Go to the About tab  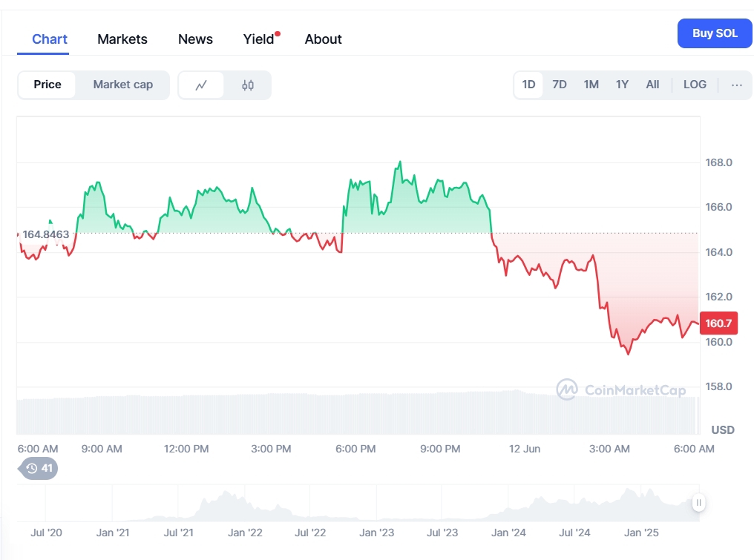click(323, 39)
